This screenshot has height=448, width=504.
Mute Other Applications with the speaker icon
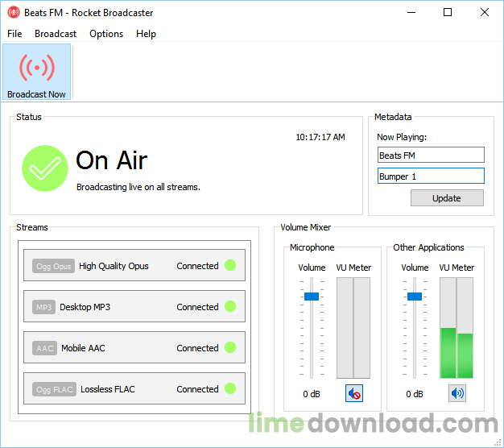[457, 393]
